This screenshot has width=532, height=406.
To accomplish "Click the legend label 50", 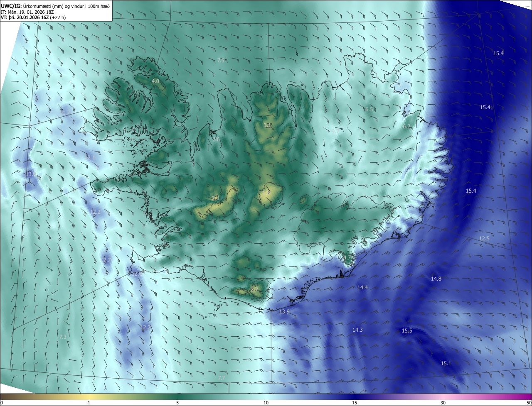I will coord(529,403).
